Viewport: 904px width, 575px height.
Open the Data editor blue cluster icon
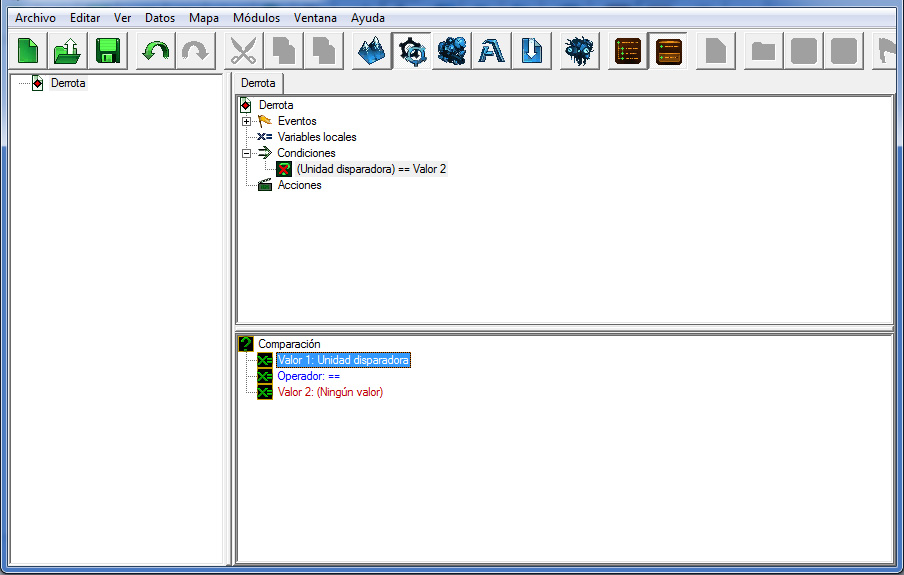(451, 51)
